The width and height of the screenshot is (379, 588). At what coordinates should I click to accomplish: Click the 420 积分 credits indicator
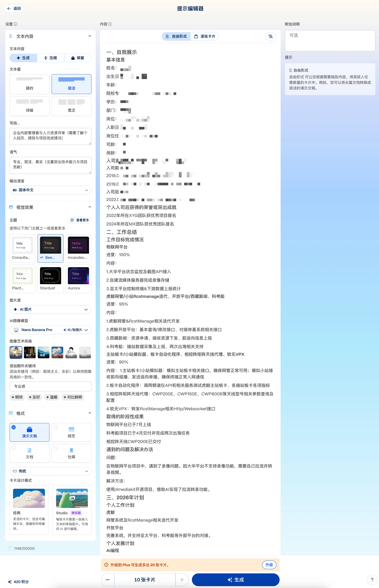(x=18, y=582)
